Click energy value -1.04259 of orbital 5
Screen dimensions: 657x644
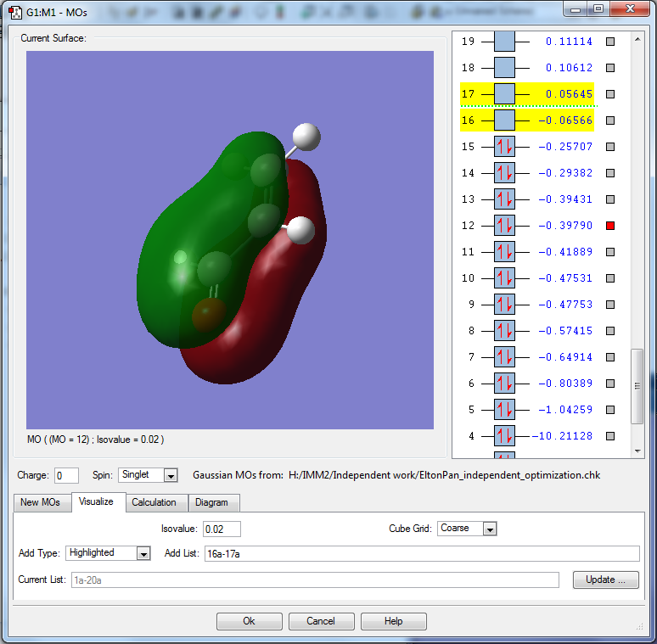[565, 410]
